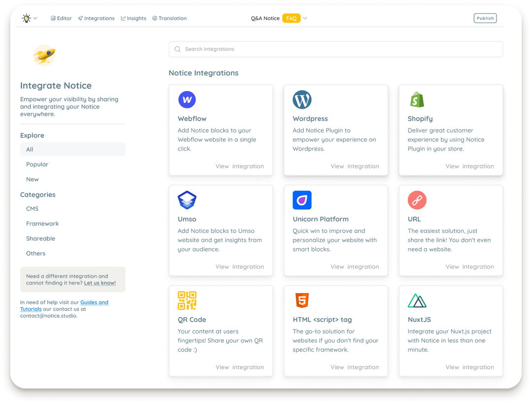Click the Webflow card title

click(192, 119)
